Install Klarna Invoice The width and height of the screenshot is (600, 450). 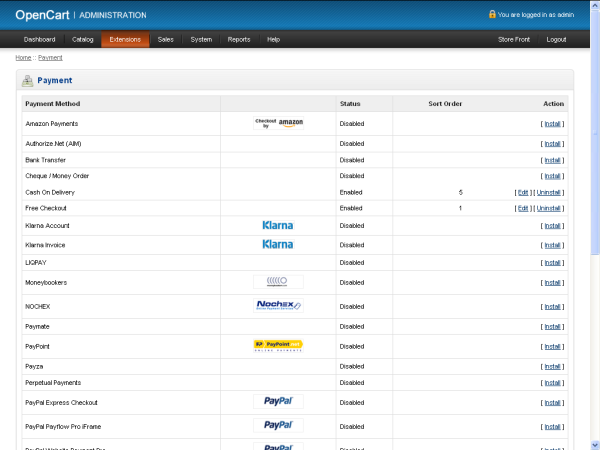pos(552,245)
